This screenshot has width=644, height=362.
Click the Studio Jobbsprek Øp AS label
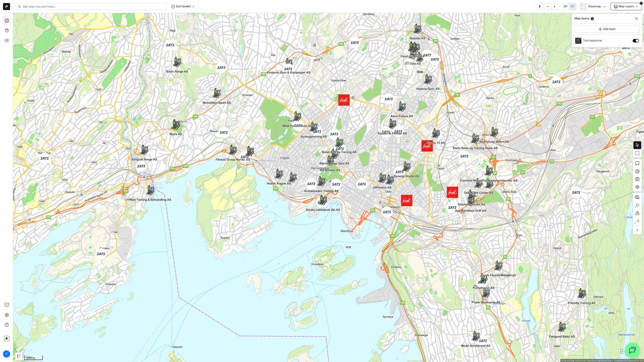coord(323,210)
